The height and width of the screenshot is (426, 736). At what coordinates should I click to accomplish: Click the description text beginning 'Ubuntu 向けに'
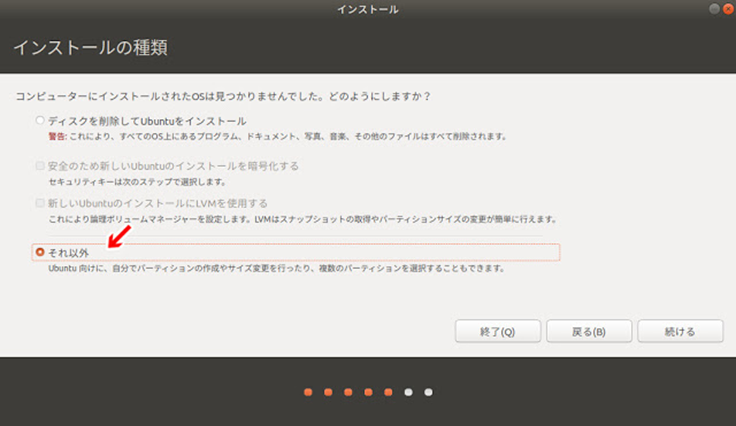[277, 268]
